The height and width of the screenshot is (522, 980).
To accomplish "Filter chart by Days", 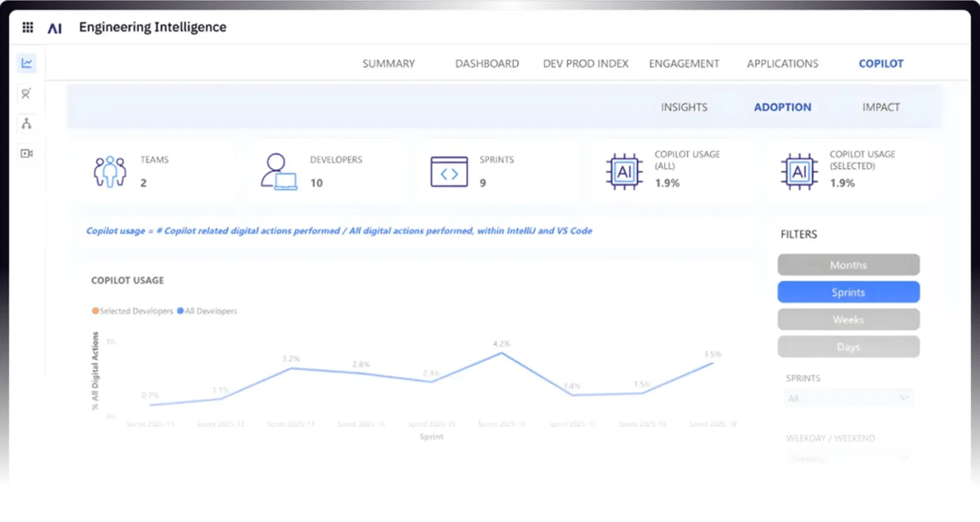I will (x=848, y=346).
